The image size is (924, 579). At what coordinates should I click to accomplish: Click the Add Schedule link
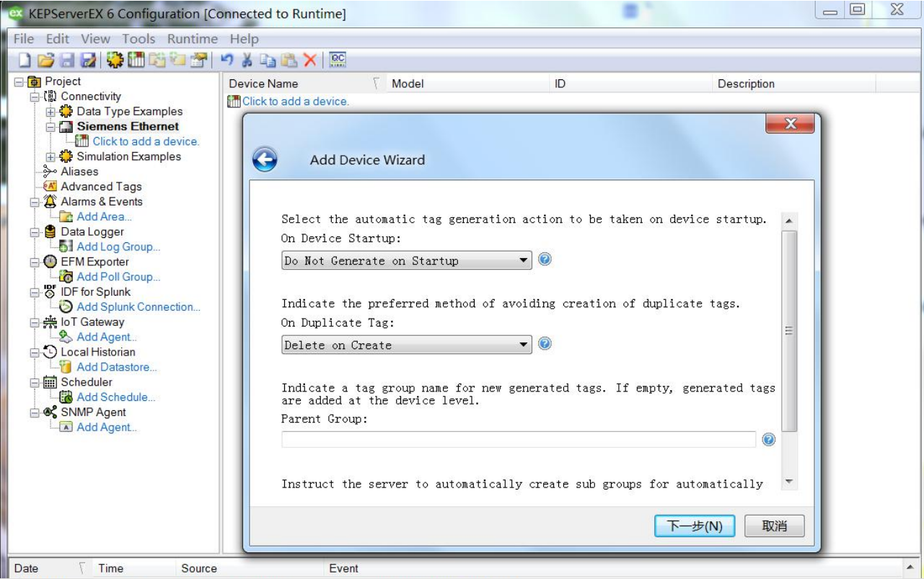click(115, 397)
